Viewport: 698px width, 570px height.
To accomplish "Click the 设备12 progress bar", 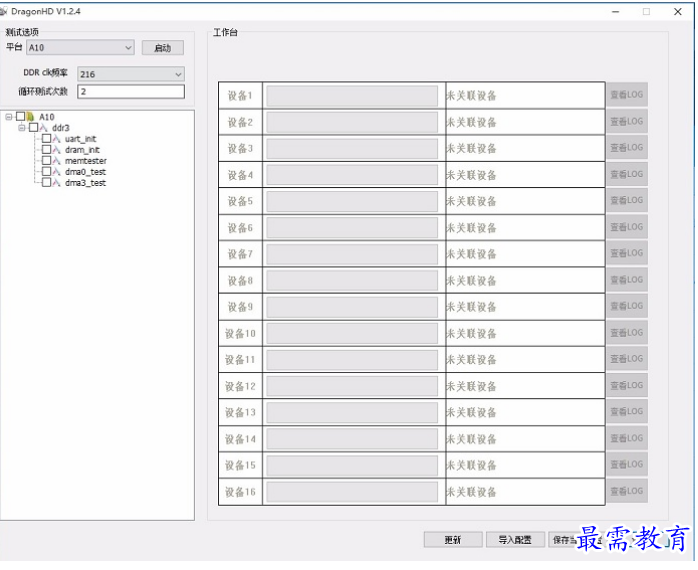I will point(352,386).
